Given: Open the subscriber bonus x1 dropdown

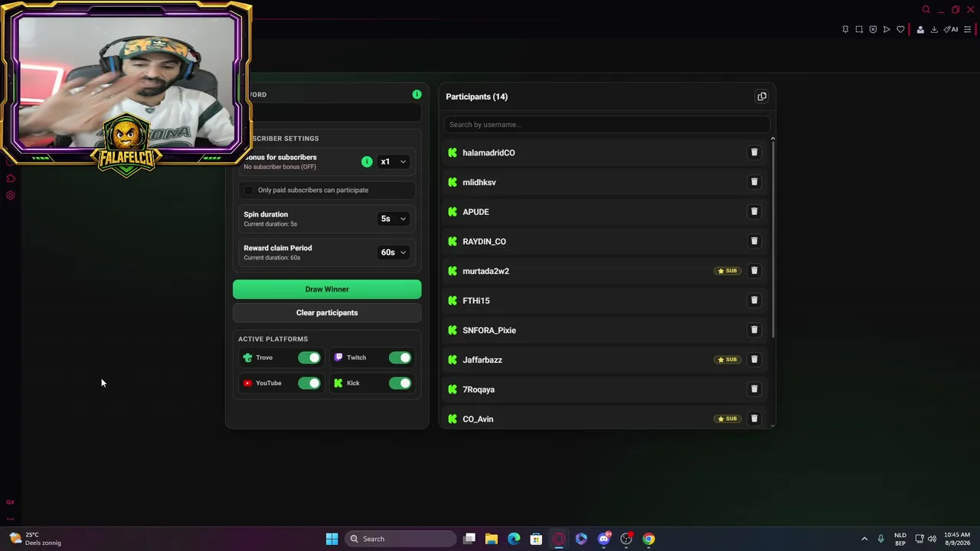Looking at the screenshot, I should pyautogui.click(x=394, y=161).
